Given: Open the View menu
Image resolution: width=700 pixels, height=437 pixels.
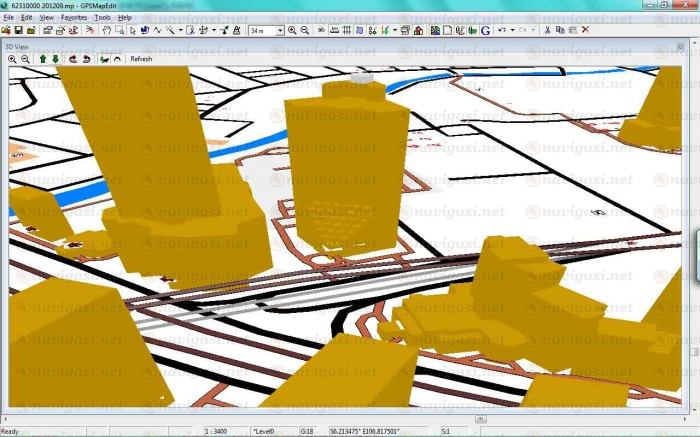Looking at the screenshot, I should coord(46,18).
